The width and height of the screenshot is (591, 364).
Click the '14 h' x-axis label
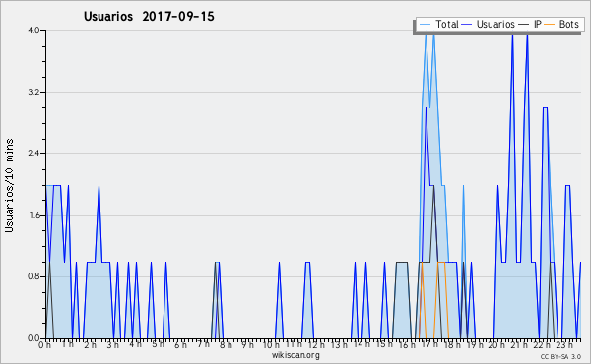[361, 344]
